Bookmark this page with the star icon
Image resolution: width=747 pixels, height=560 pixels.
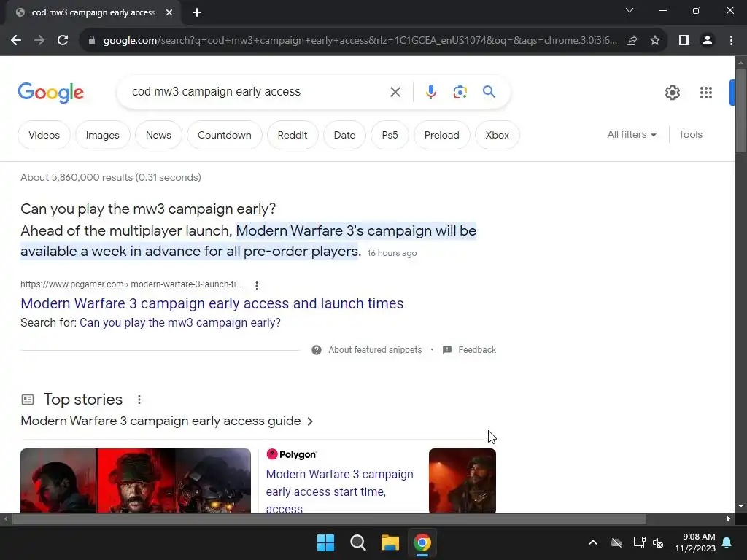click(655, 41)
